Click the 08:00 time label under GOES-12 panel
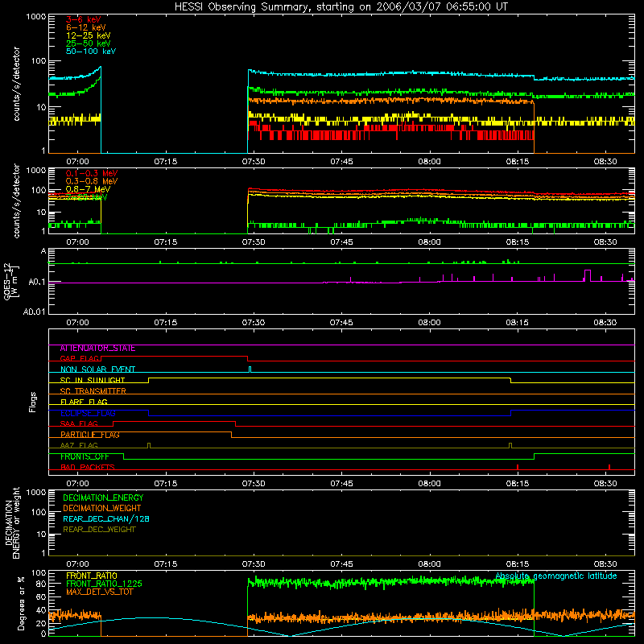This screenshot has height=644, width=644. point(429,323)
